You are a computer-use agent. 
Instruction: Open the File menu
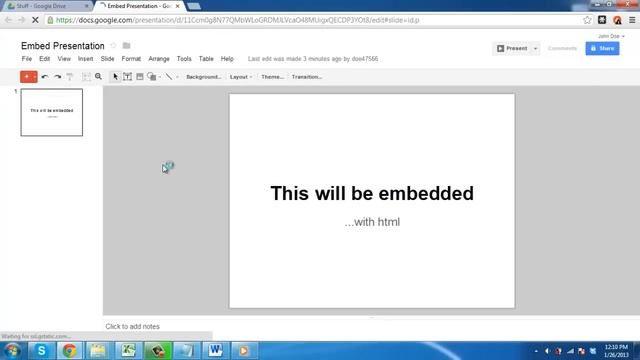coord(27,59)
